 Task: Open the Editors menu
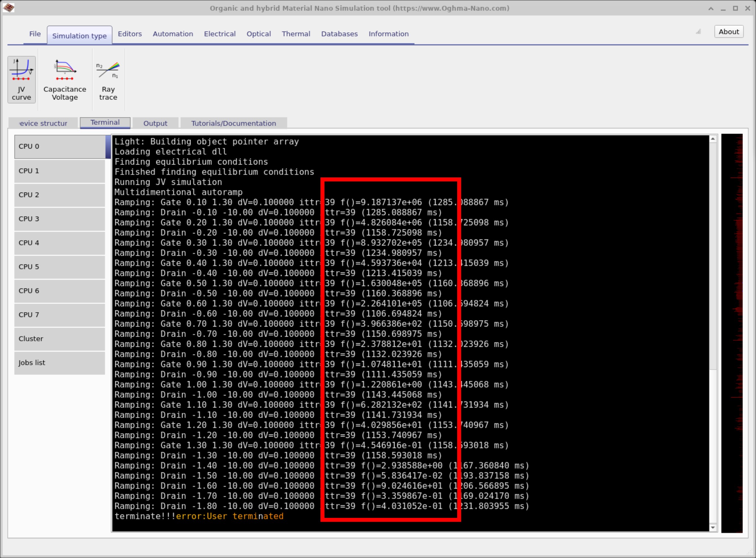(130, 34)
